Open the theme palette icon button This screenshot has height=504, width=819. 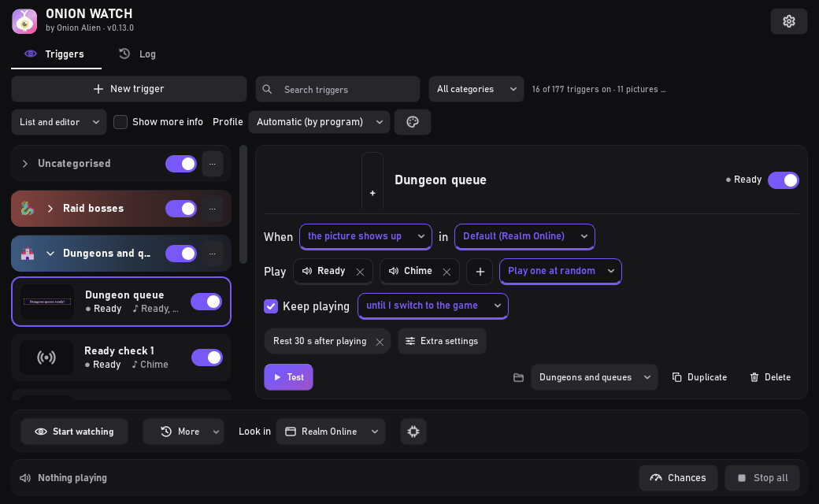coord(413,122)
